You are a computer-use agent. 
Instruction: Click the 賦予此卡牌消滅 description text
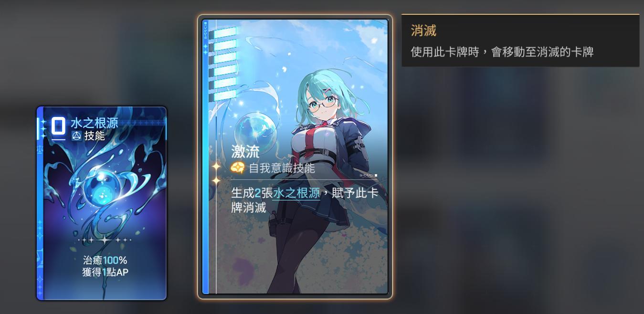[x=305, y=200]
